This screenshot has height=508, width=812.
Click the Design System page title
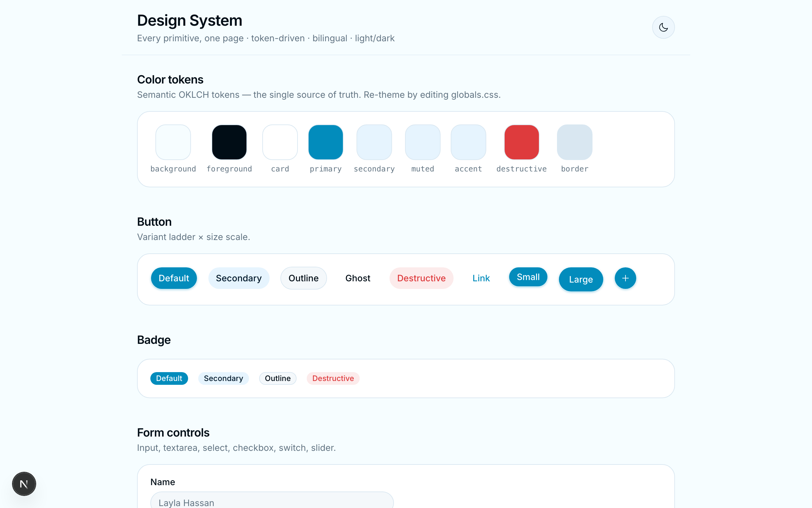click(190, 21)
